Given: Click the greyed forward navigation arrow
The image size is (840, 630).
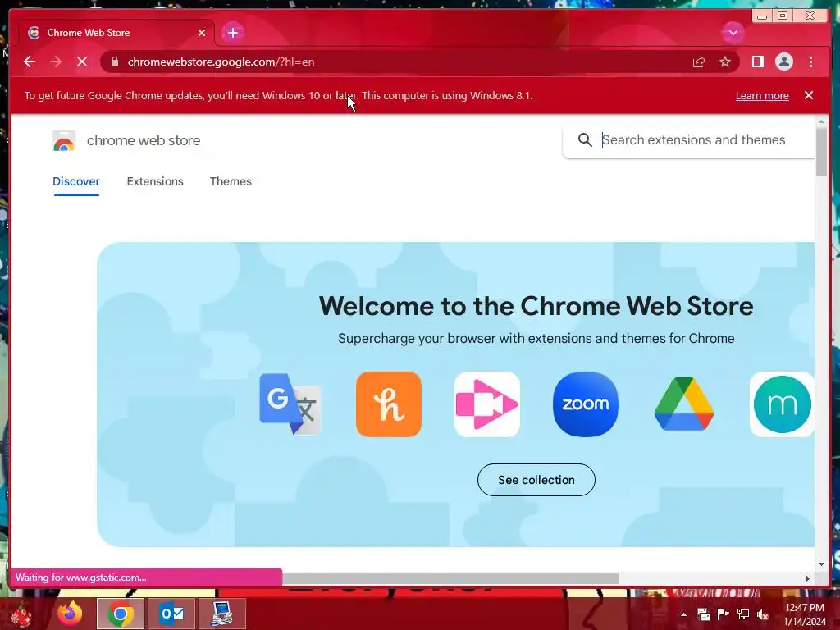Looking at the screenshot, I should (x=56, y=62).
